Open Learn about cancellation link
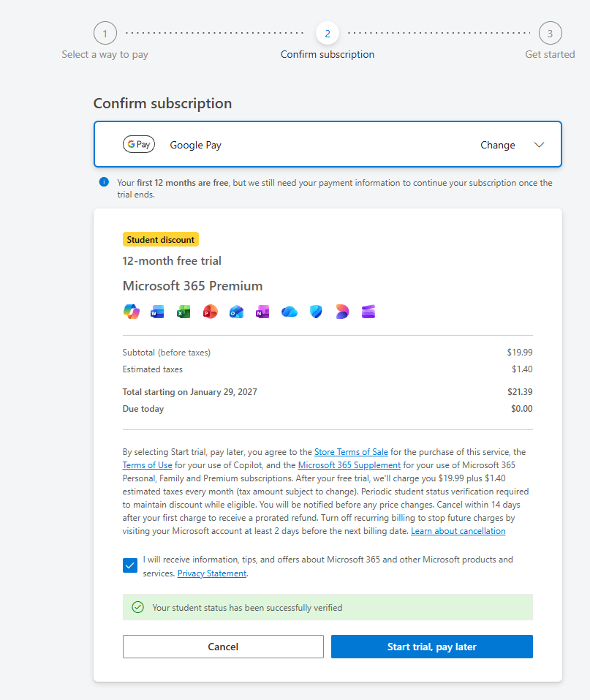 [x=458, y=531]
